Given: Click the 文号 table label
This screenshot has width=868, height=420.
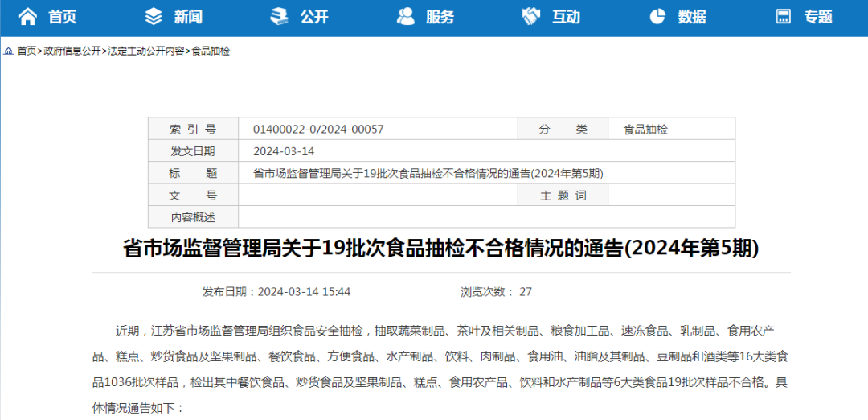Looking at the screenshot, I should pos(193,196).
